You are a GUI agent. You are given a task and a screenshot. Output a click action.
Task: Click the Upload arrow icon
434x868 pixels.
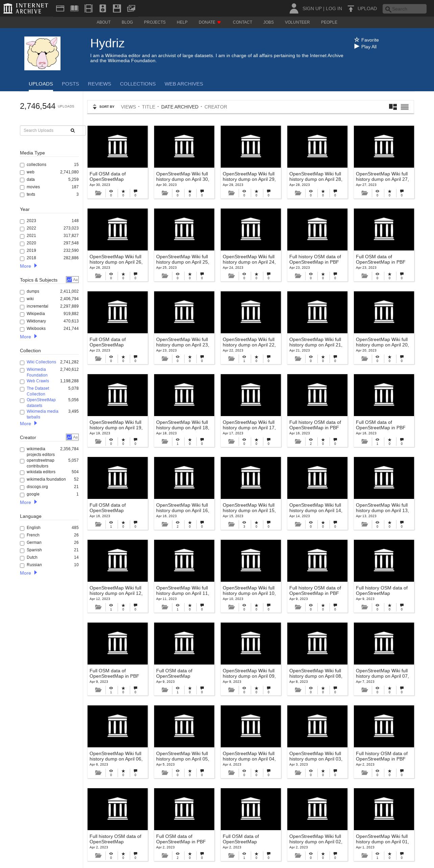click(351, 8)
